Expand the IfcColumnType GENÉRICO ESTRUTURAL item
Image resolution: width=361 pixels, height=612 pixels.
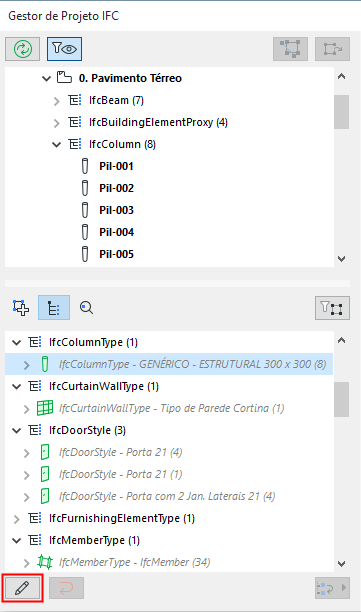click(x=27, y=365)
